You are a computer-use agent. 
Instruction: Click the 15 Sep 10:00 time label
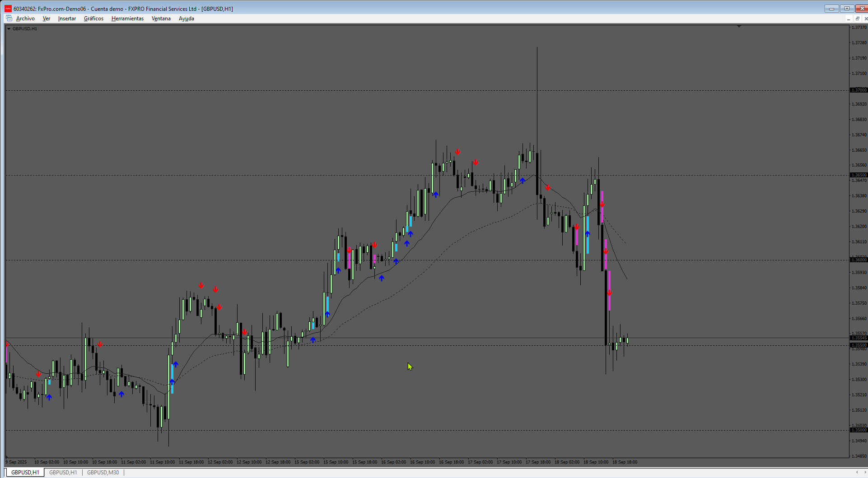(336, 462)
